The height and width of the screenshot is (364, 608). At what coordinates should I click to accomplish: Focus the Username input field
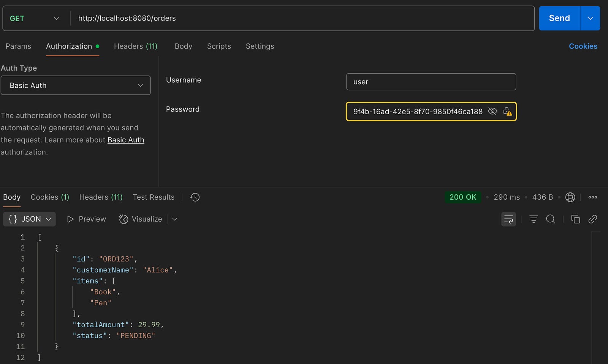click(431, 82)
